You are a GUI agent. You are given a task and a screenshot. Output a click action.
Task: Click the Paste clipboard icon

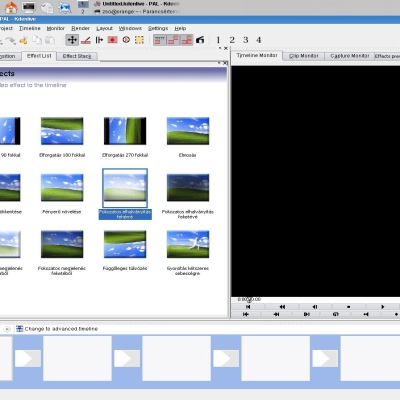50,40
